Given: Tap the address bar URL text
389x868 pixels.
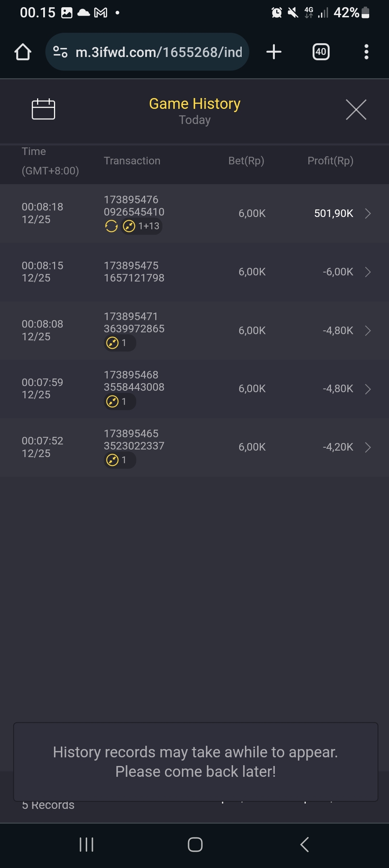Looking at the screenshot, I should click(x=159, y=52).
